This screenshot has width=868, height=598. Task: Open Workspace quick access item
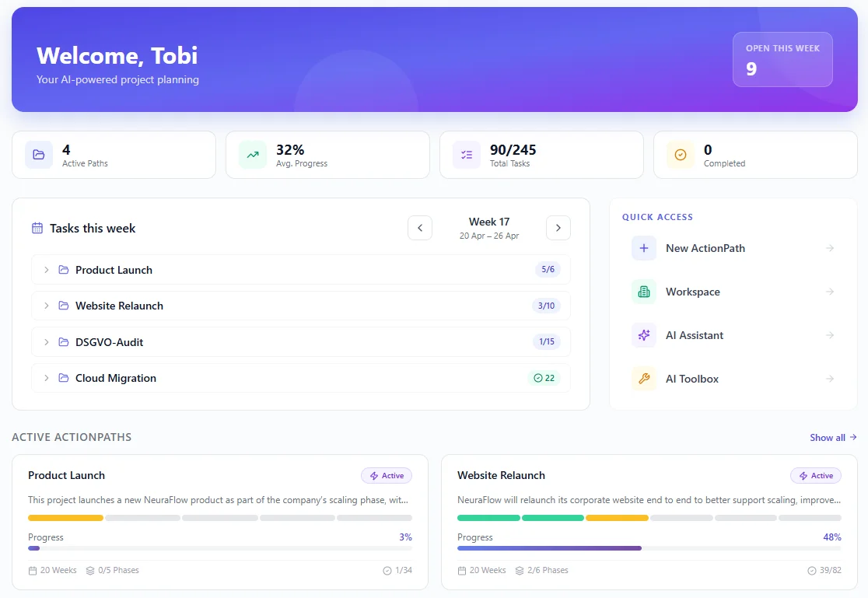tap(733, 292)
